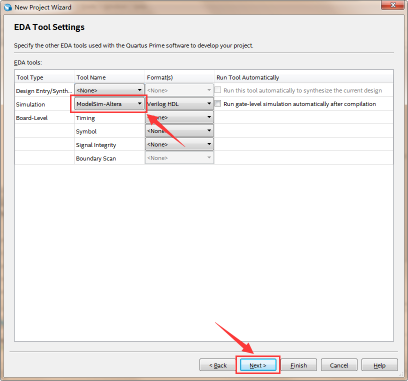Toggle run this tool automatically to synthesize checkbox
The width and height of the screenshot is (408, 381).
(x=218, y=90)
